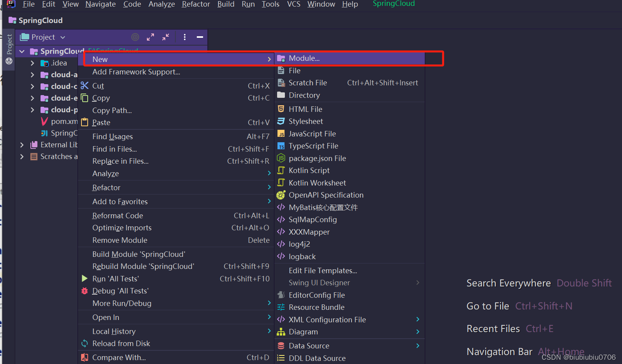Expand the External Libraries tree node
This screenshot has width=622, height=364.
(22, 145)
